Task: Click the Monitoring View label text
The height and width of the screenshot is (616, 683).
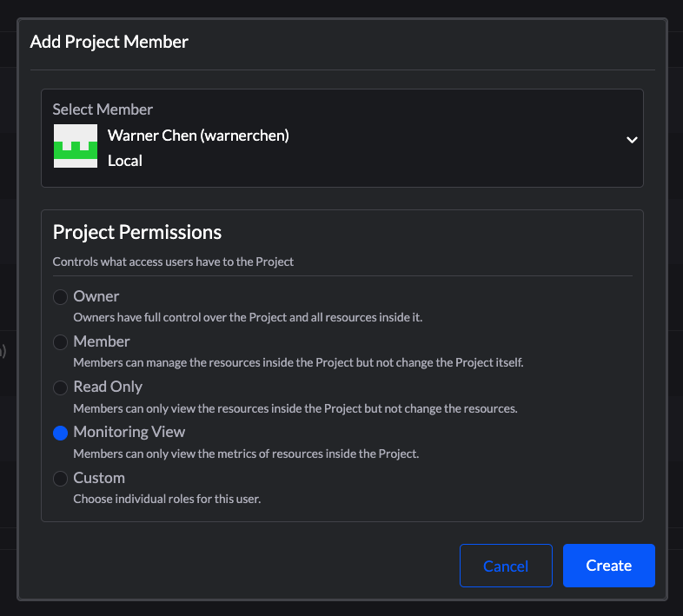Action: [129, 432]
